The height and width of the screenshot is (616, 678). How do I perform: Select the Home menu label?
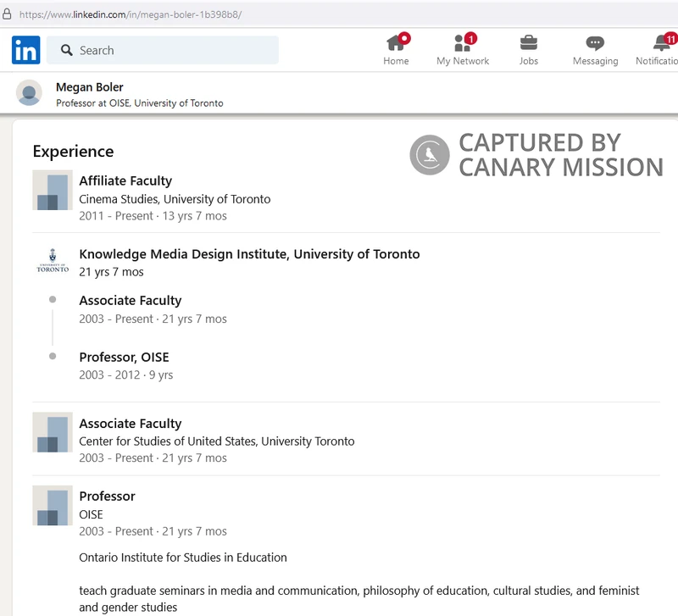[x=396, y=61]
